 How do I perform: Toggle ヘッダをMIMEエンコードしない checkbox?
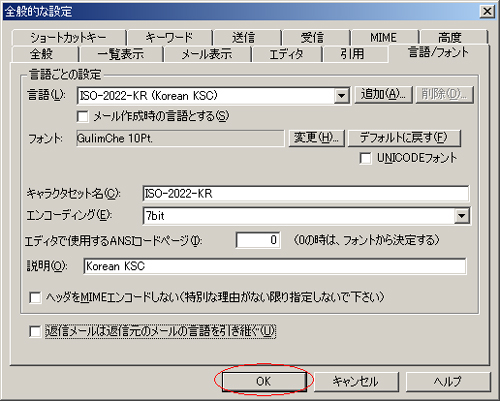coord(35,297)
